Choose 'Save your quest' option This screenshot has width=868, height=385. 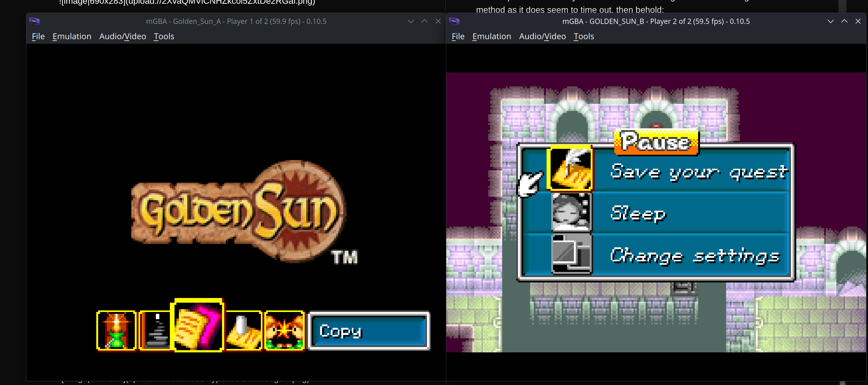click(699, 172)
